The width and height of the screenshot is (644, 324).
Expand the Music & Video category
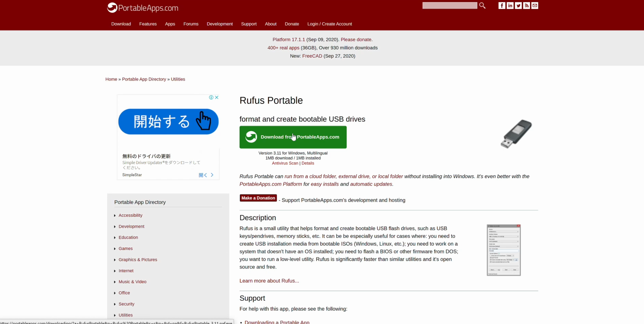pyautogui.click(x=132, y=282)
